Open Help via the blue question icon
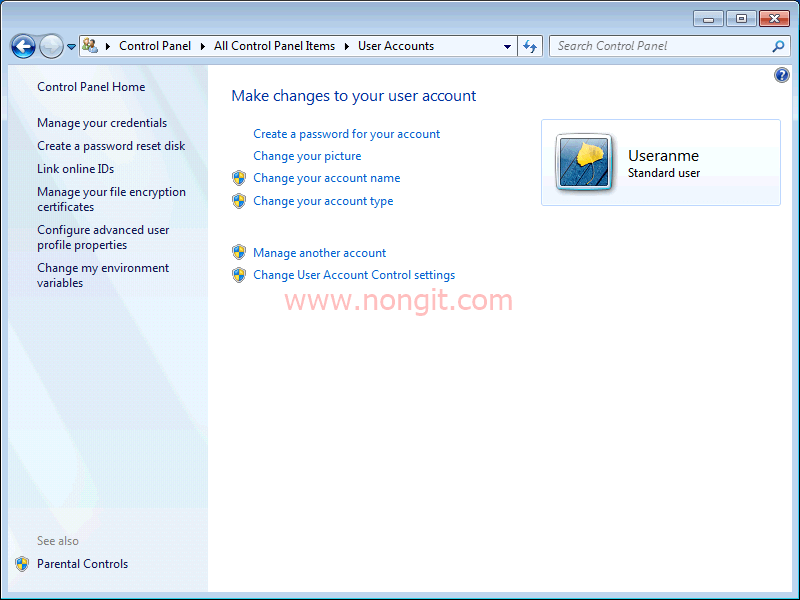 (x=781, y=75)
